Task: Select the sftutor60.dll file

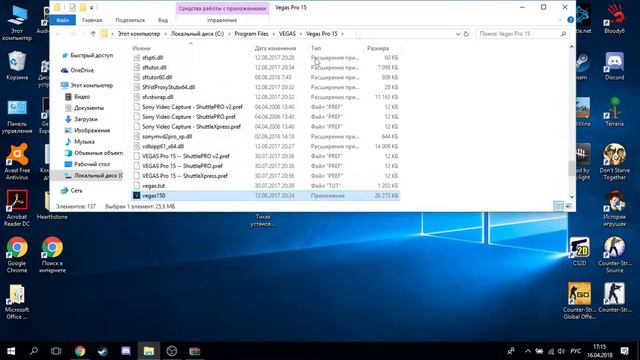Action: click(x=265, y=77)
